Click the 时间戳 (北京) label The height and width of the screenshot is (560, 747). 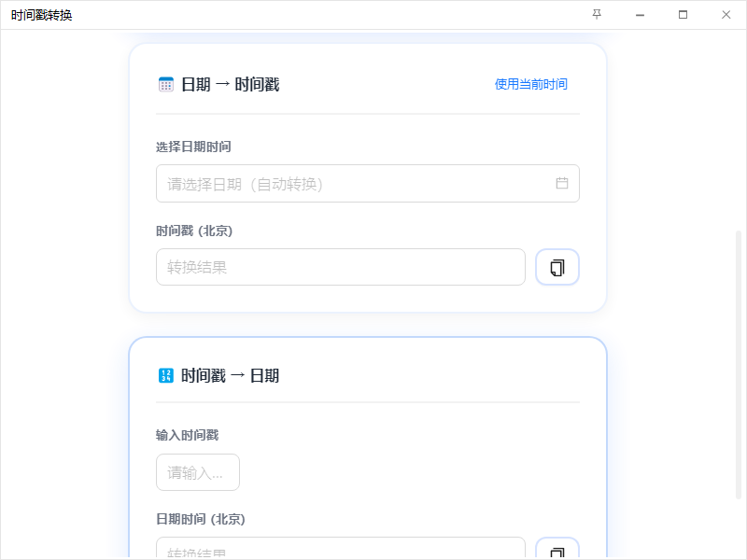click(x=194, y=231)
